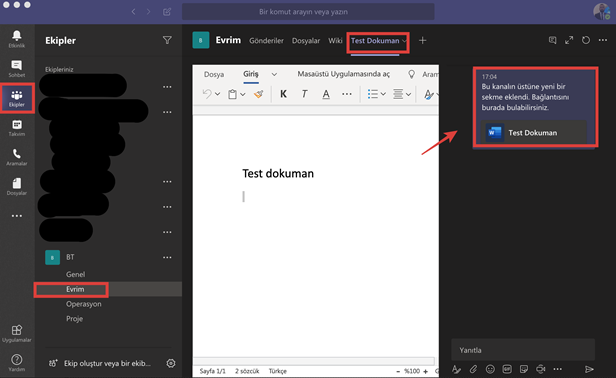Open the Takvim calendar
This screenshot has width=616, height=378.
16,128
